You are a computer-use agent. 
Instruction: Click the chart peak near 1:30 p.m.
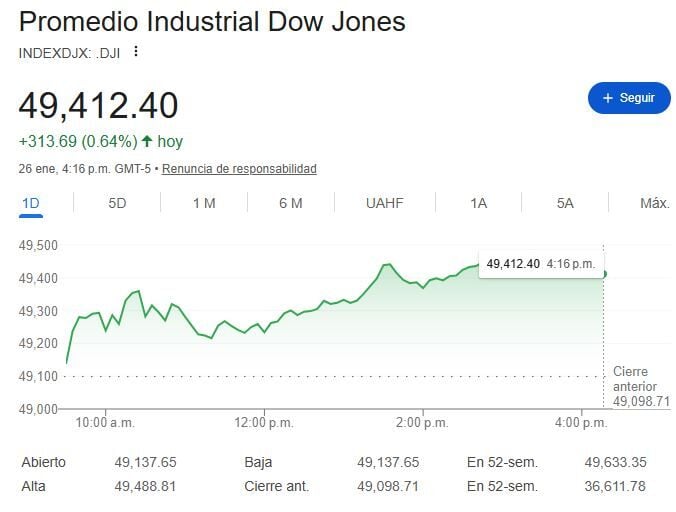pos(387,264)
